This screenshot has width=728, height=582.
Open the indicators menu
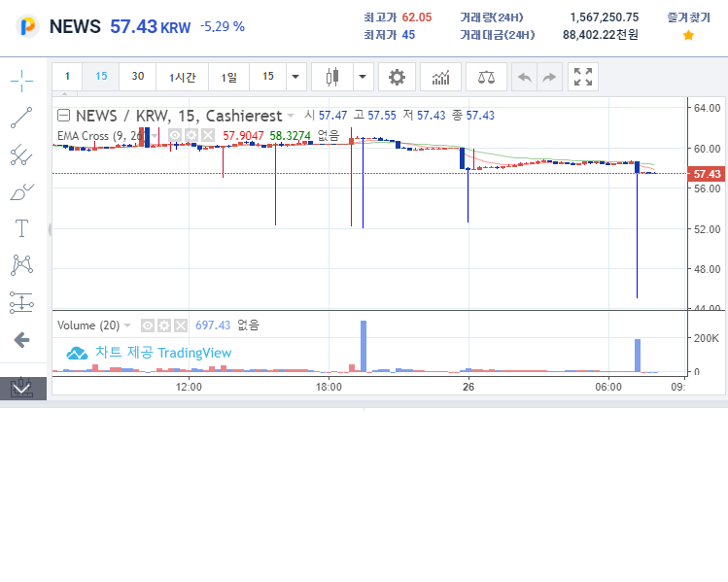click(x=440, y=77)
